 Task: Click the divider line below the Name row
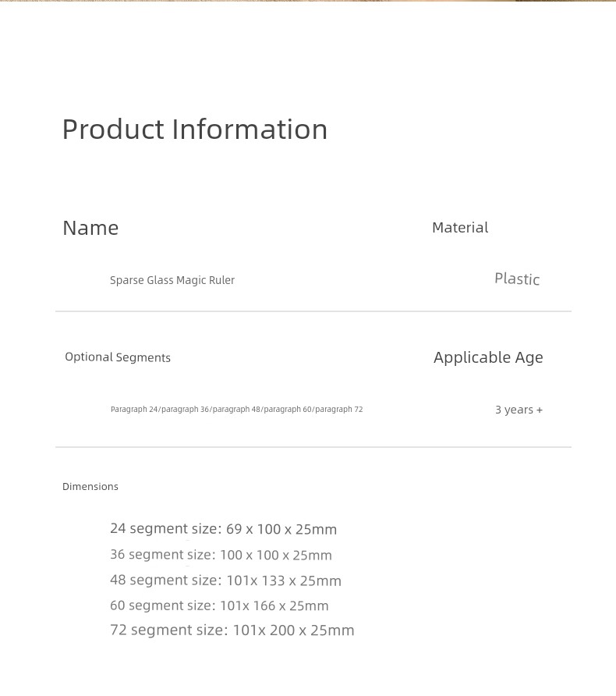[313, 311]
